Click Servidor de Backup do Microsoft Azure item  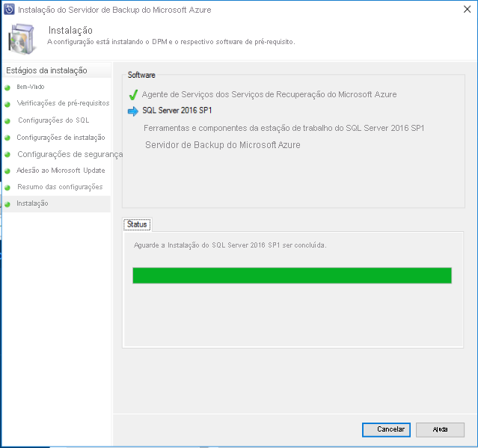[223, 145]
